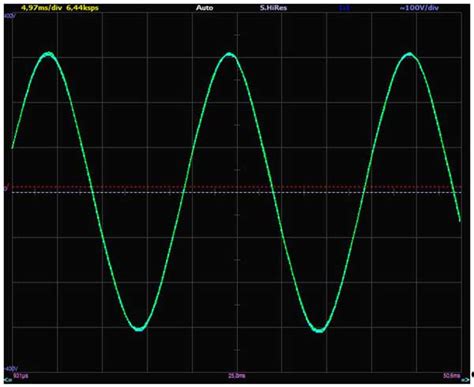Toggle the 5.HiRes acquisition mode

[x=273, y=8]
